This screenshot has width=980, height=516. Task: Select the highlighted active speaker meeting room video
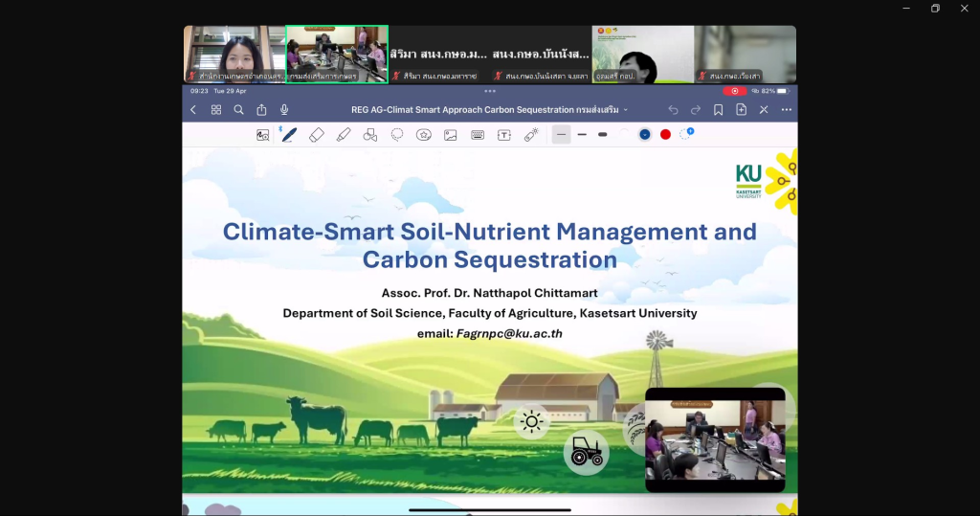(x=337, y=55)
